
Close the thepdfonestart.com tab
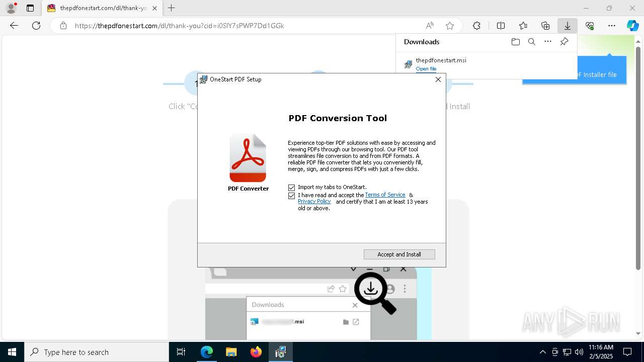(x=154, y=8)
